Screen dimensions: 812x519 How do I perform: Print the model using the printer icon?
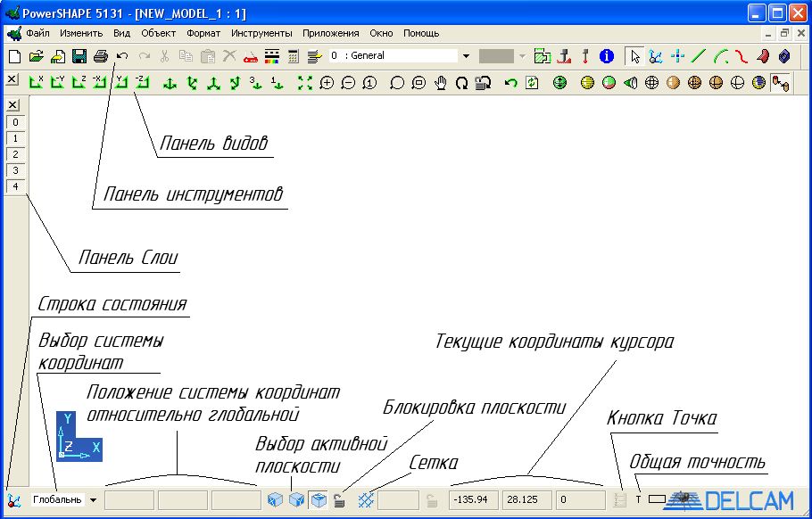click(x=101, y=56)
